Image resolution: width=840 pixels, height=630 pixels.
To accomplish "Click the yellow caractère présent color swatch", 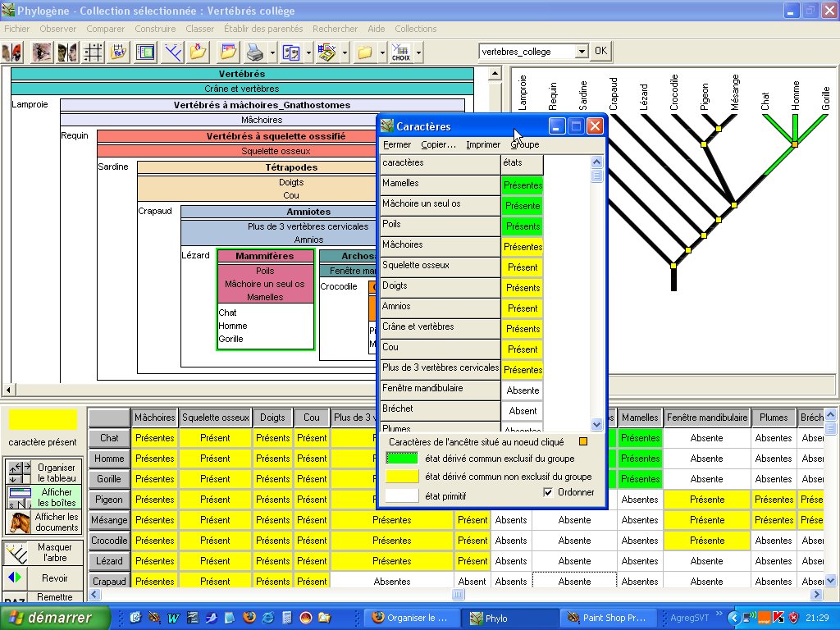I will click(x=43, y=419).
